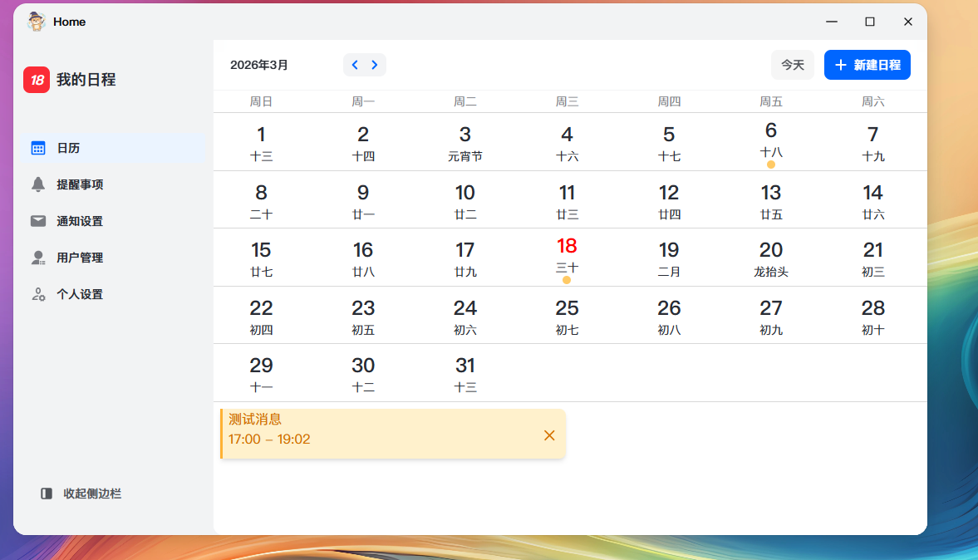Jump to today with 今天 button
Screen dimensions: 978x560
coord(792,65)
